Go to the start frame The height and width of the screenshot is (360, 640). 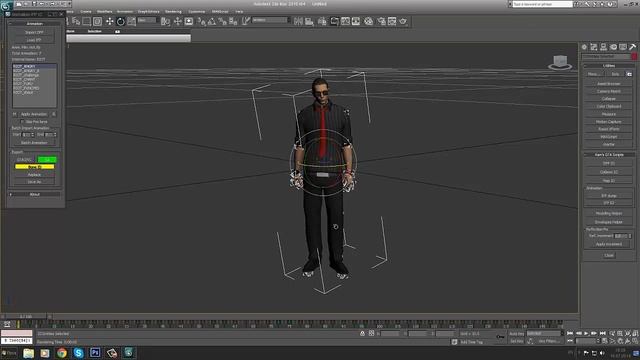[x=570, y=333]
